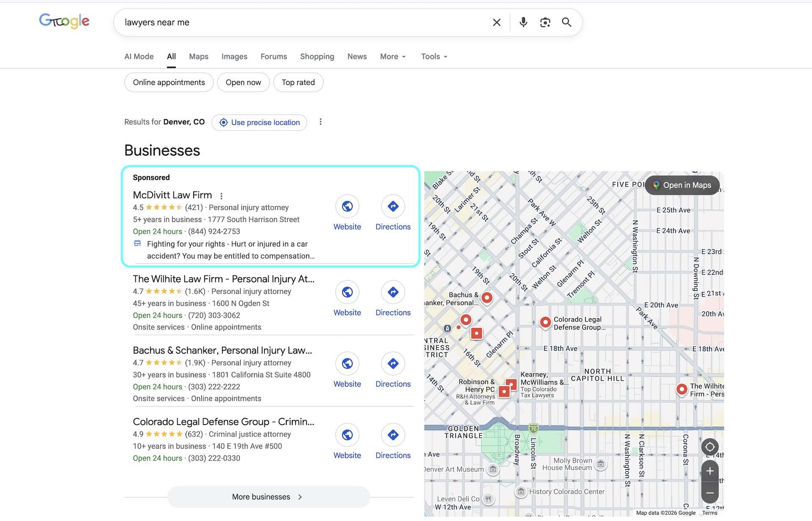Screen dimensions: 812x521
Task: Click the search magnifier icon
Action: click(567, 22)
